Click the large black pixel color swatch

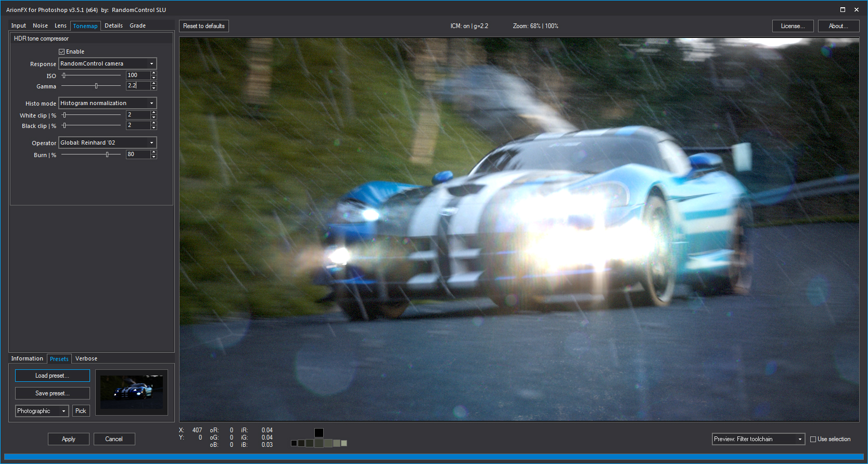coord(319,433)
